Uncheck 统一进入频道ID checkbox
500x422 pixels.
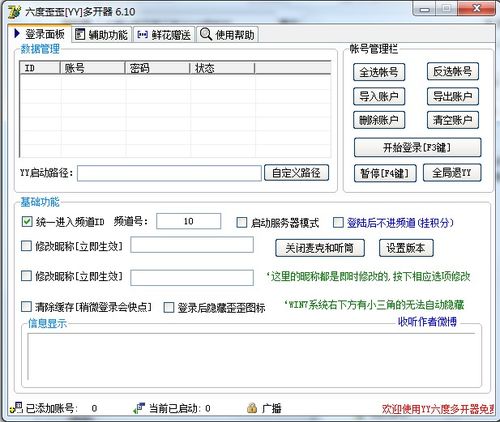[27, 222]
